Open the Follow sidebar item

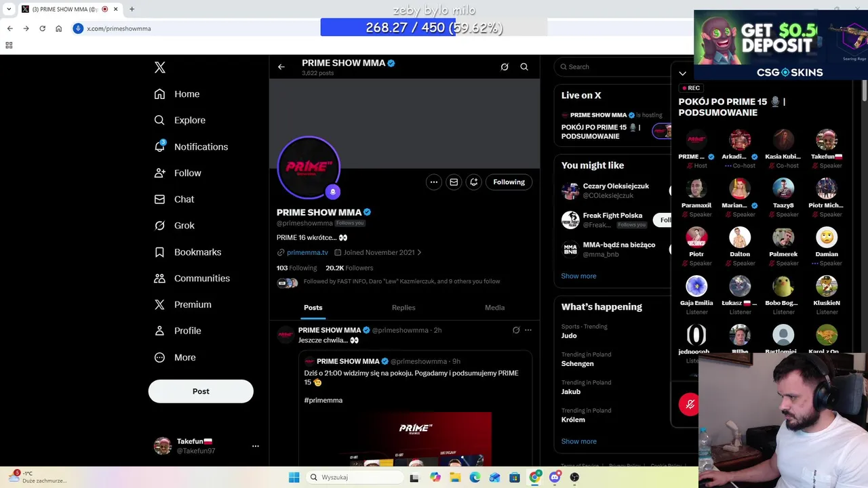pyautogui.click(x=178, y=173)
